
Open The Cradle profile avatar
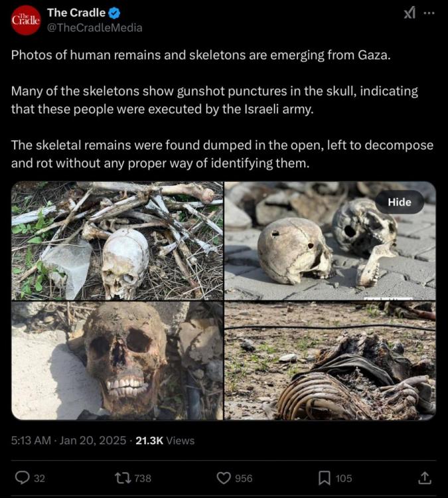click(x=26, y=20)
